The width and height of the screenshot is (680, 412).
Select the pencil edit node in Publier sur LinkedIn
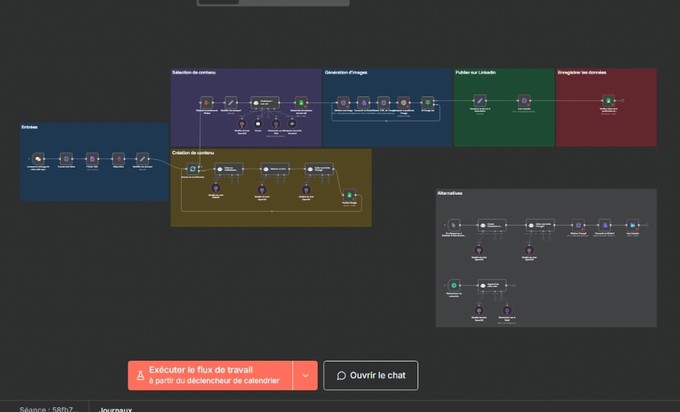click(480, 101)
